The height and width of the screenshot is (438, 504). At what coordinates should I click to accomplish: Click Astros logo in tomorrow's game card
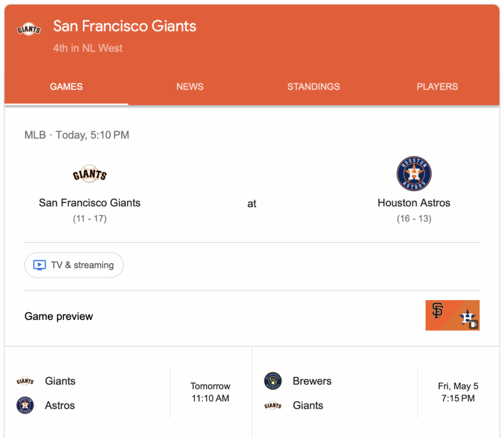click(x=25, y=405)
